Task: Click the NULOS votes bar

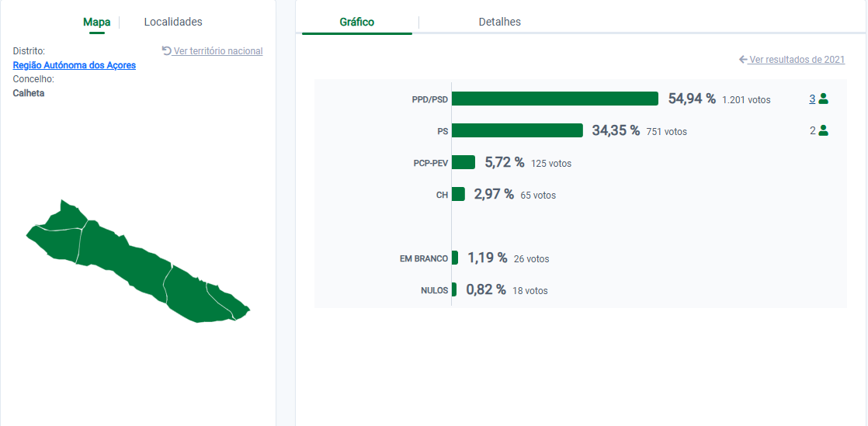Action: coord(454,289)
